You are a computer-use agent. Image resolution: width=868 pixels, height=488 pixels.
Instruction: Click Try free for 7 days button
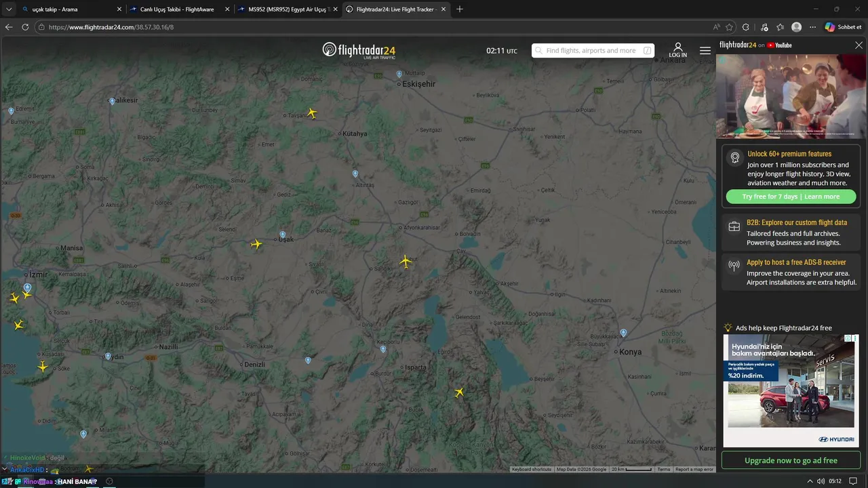[791, 197]
